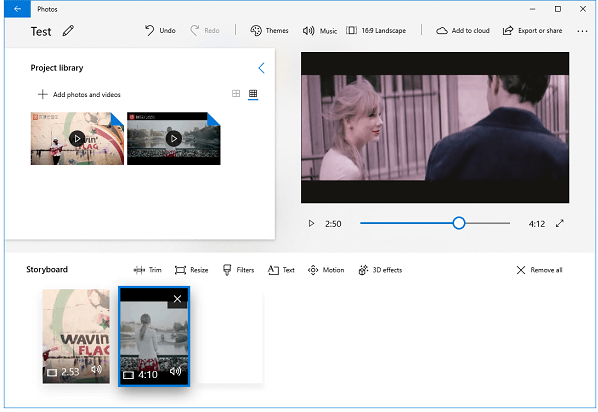Play the video preview
This screenshot has height=412, width=598.
311,224
